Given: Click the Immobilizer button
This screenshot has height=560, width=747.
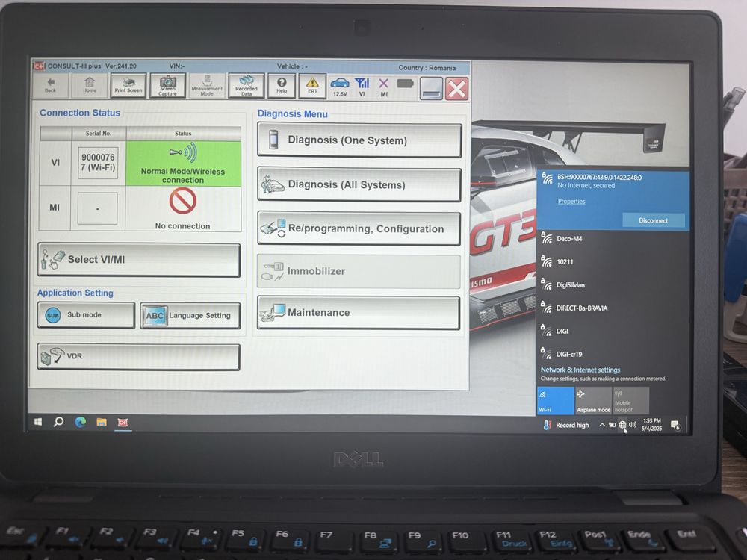Looking at the screenshot, I should [x=359, y=271].
